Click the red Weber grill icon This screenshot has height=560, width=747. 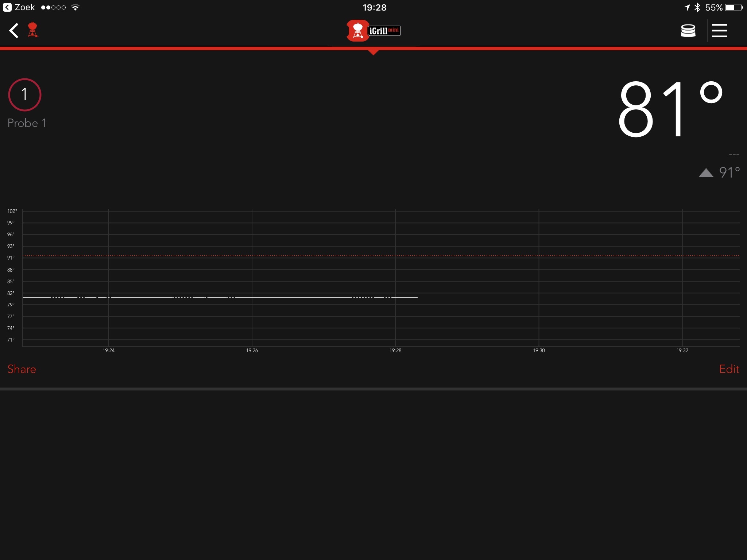pos(33,30)
